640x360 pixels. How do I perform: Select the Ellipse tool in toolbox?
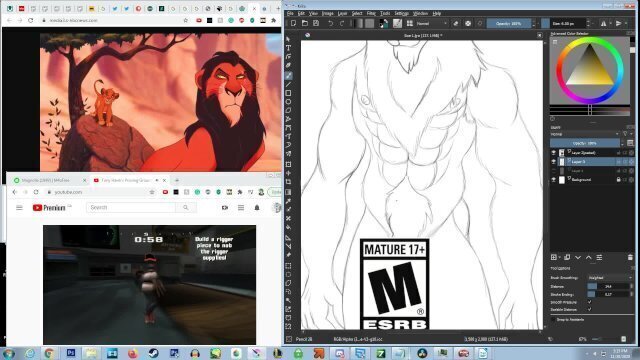pyautogui.click(x=288, y=102)
